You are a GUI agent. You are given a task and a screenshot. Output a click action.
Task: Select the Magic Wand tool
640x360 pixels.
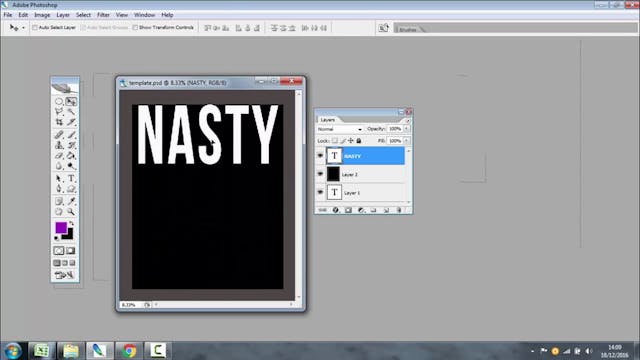click(71, 111)
